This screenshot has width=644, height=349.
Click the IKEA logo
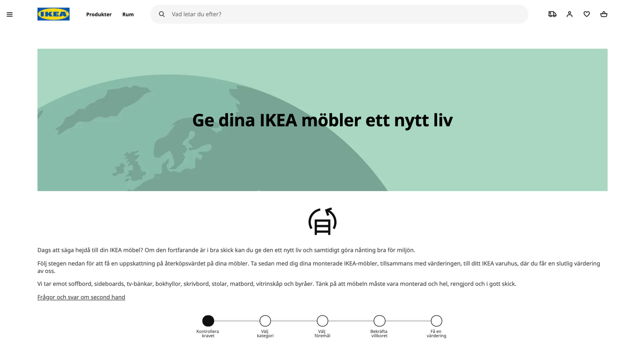pos(53,14)
